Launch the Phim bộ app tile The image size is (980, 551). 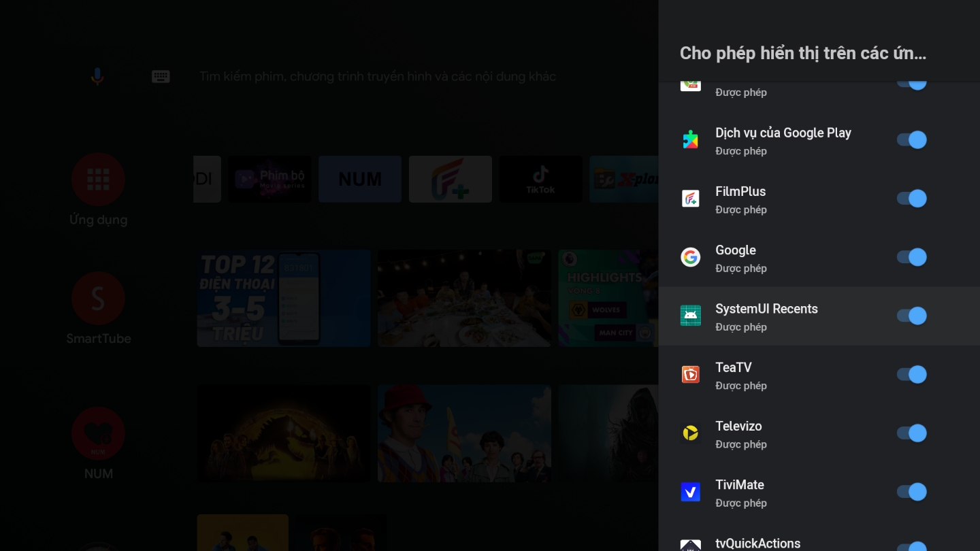[269, 179]
